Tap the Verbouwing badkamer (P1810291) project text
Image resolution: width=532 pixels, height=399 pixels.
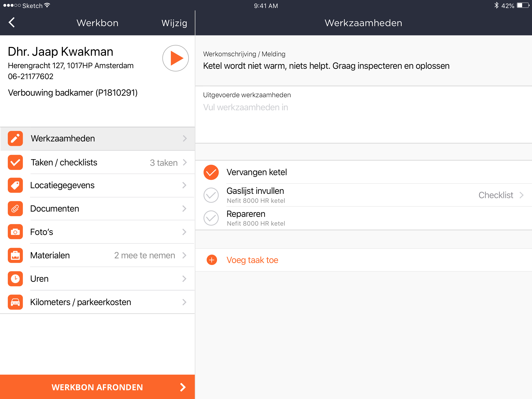pos(73,93)
